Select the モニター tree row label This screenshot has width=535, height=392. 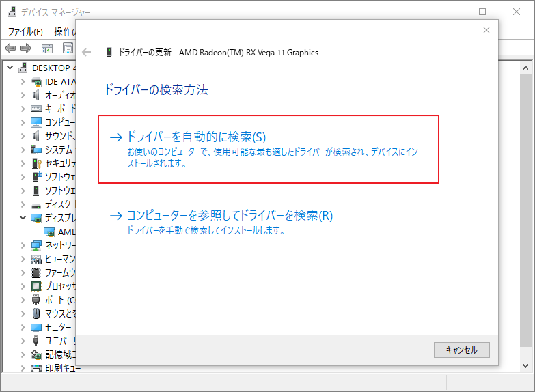click(58, 327)
